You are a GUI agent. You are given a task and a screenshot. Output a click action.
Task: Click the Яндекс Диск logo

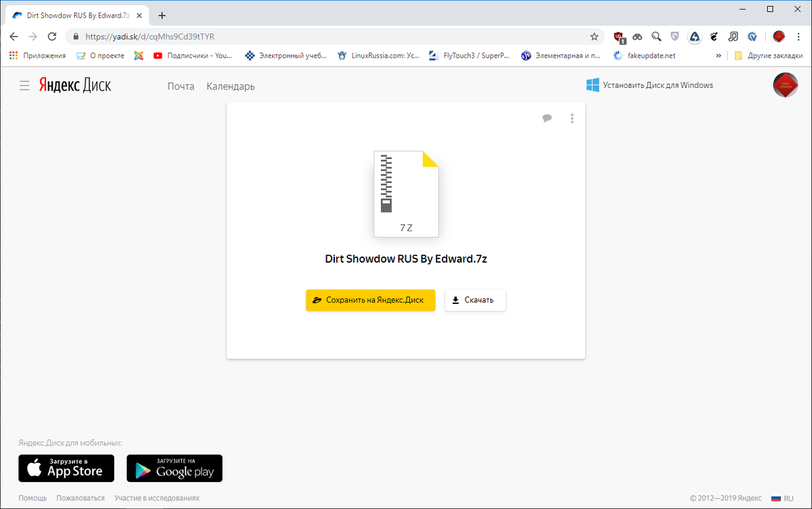coord(74,85)
